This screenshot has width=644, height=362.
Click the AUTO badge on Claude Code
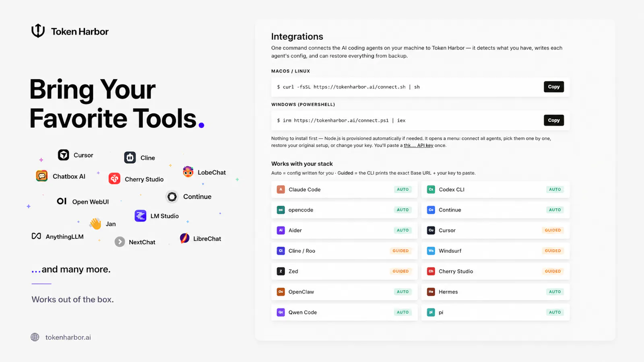(x=402, y=189)
